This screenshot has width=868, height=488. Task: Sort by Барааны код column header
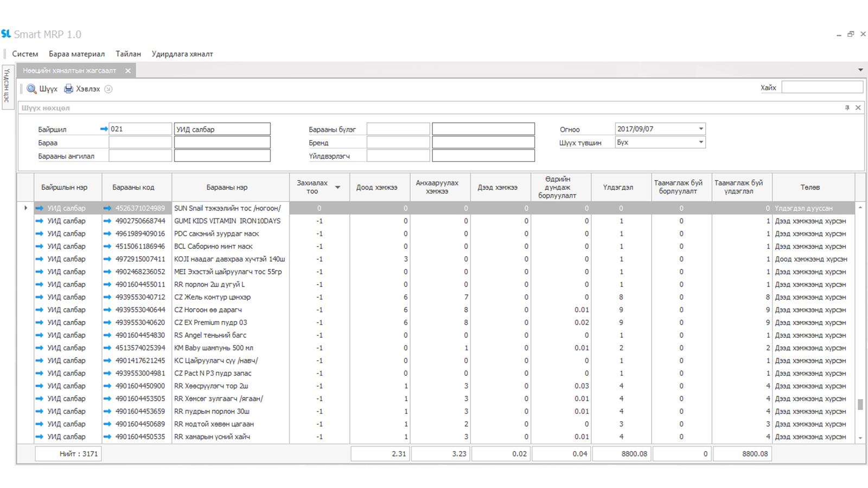137,187
